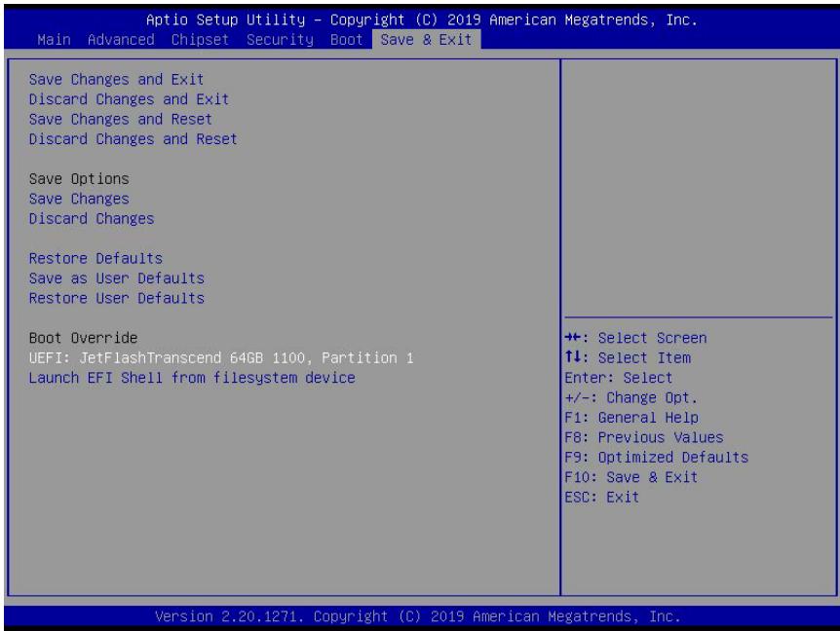840x631 pixels.
Task: Go to the Security tab
Action: (280, 40)
